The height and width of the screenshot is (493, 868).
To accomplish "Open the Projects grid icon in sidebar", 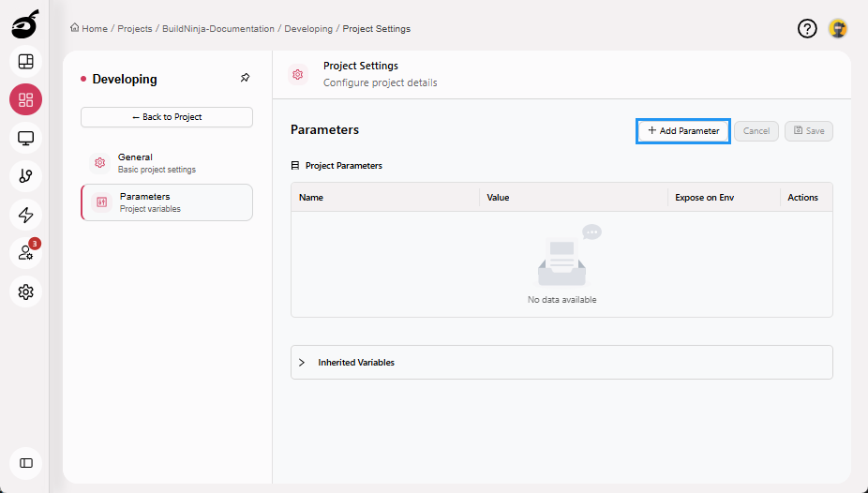I will [x=26, y=99].
